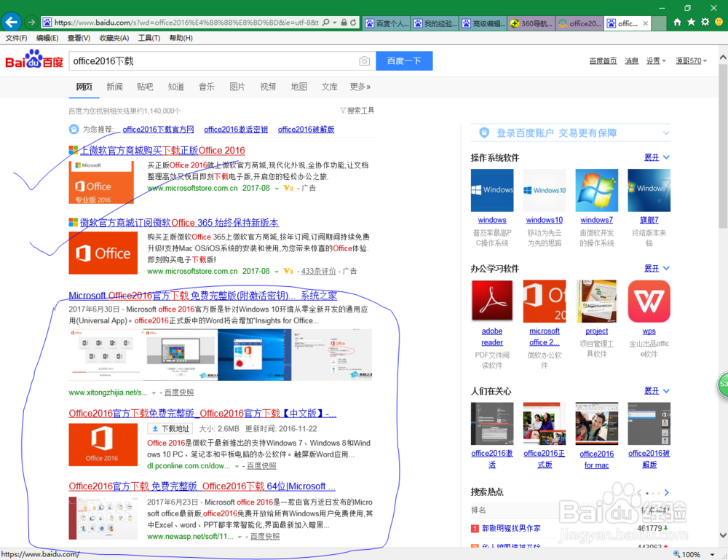
Task: Open the 工具(T) menu
Action: [x=149, y=38]
